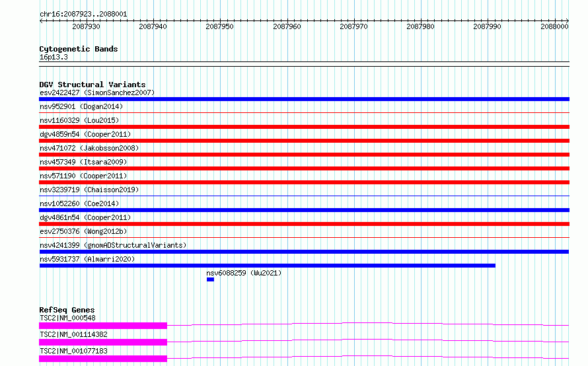
Task: Click the magenta exon box of TSC2|NM_001077183
Action: [103, 359]
